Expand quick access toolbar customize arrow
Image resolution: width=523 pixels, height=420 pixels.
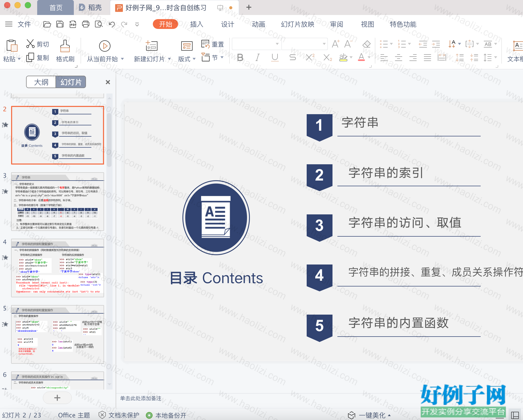coord(137,25)
